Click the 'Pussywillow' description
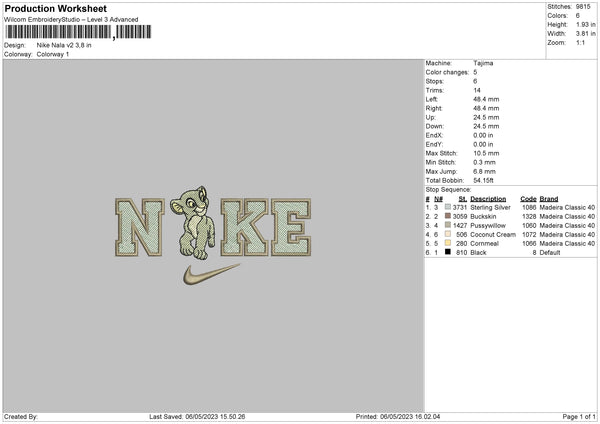This screenshot has width=600, height=424. coord(488,225)
